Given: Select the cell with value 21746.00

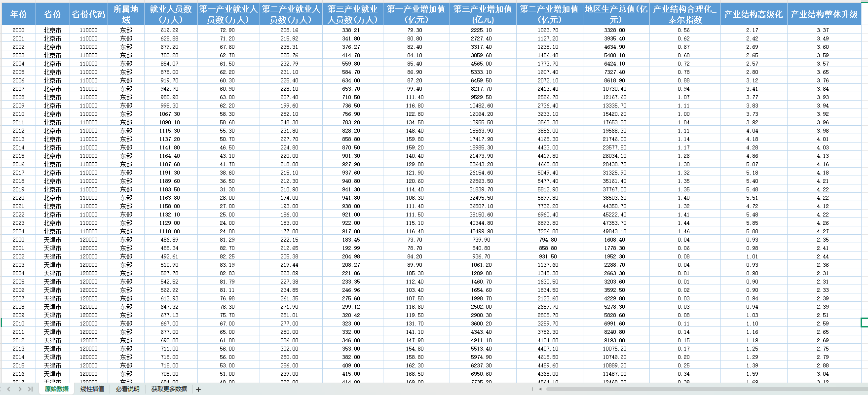Looking at the screenshot, I should tap(616, 139).
